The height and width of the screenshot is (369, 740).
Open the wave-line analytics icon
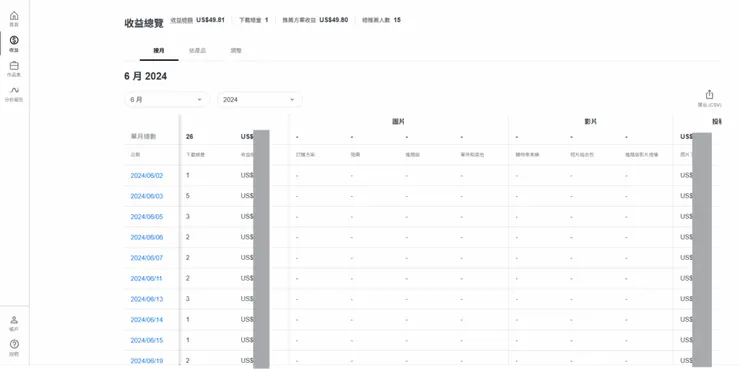[14, 90]
